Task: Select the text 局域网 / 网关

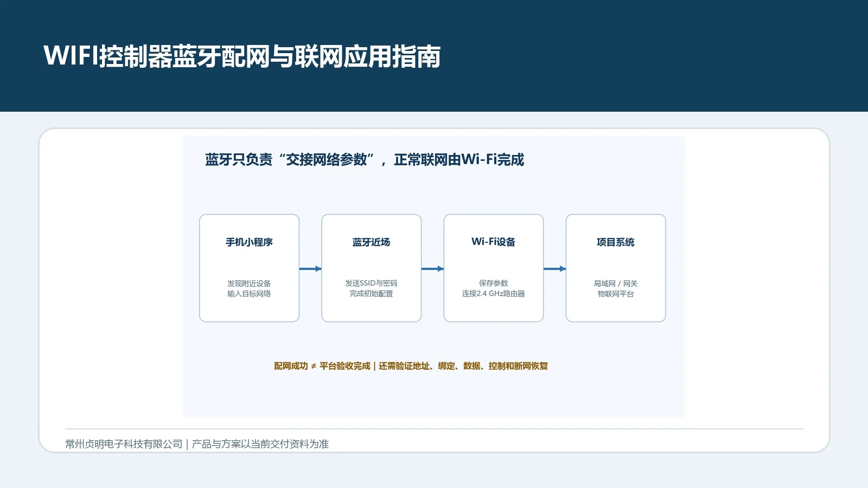Action: point(616,284)
